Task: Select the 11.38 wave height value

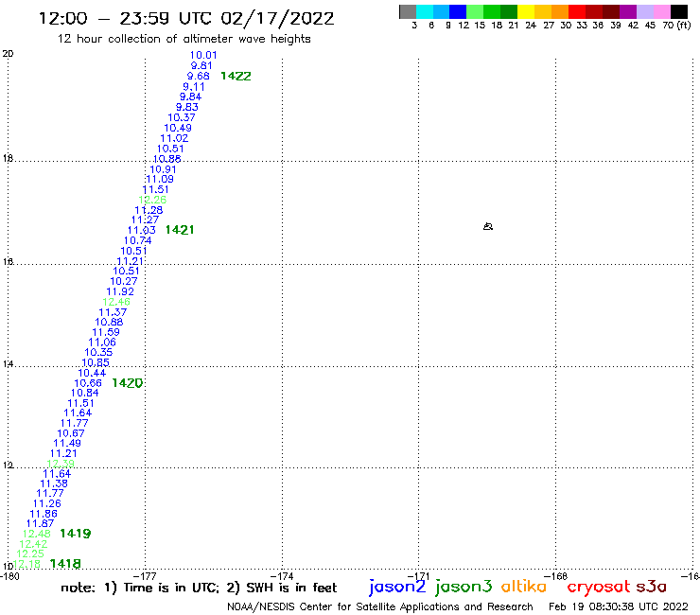Action: (54, 483)
